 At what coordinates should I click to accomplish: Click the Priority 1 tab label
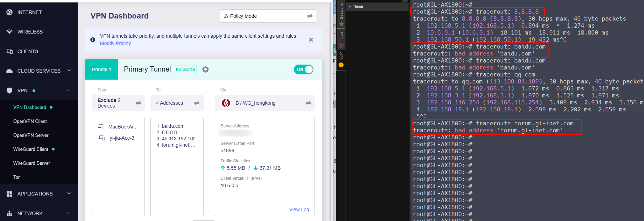point(101,69)
